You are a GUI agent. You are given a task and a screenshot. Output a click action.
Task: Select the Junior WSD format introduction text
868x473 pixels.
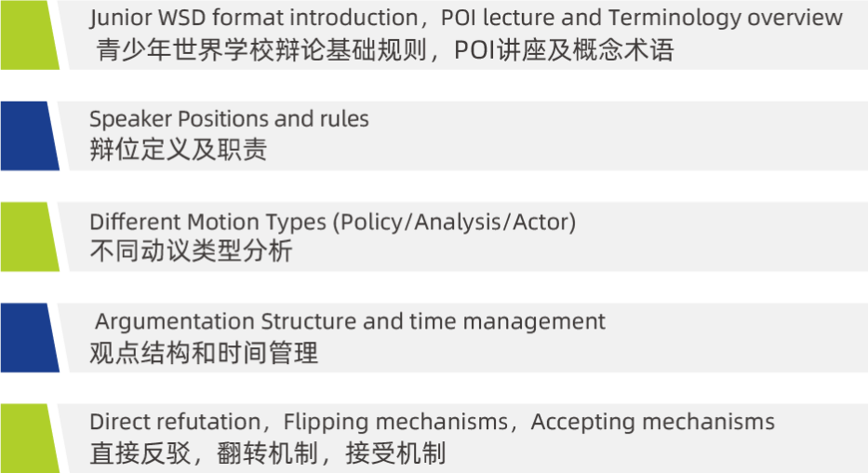click(x=254, y=18)
